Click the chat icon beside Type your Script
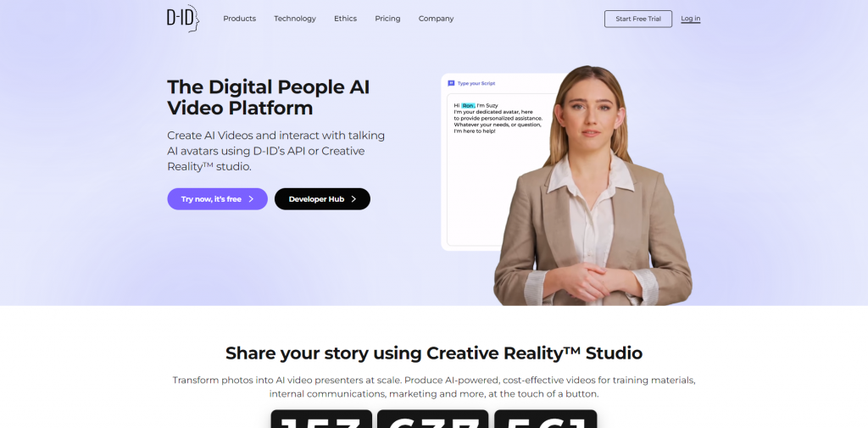Image resolution: width=868 pixels, height=428 pixels. [451, 83]
